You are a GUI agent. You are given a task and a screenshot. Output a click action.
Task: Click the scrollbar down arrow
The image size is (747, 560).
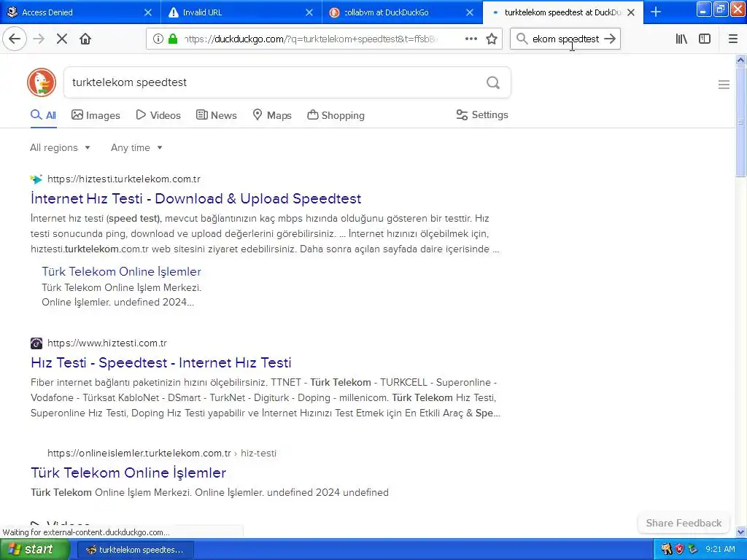click(741, 532)
